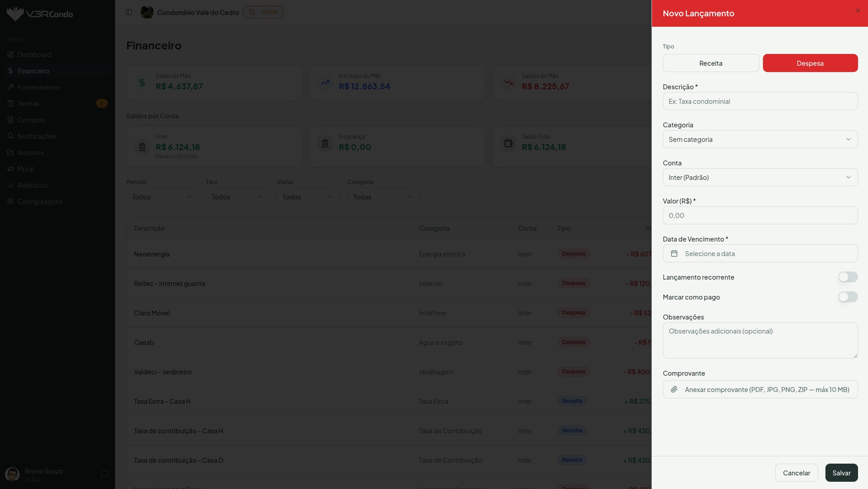Close the Novo Lançamento panel
Viewport: 868px width, 489px height.
pyautogui.click(x=858, y=10)
